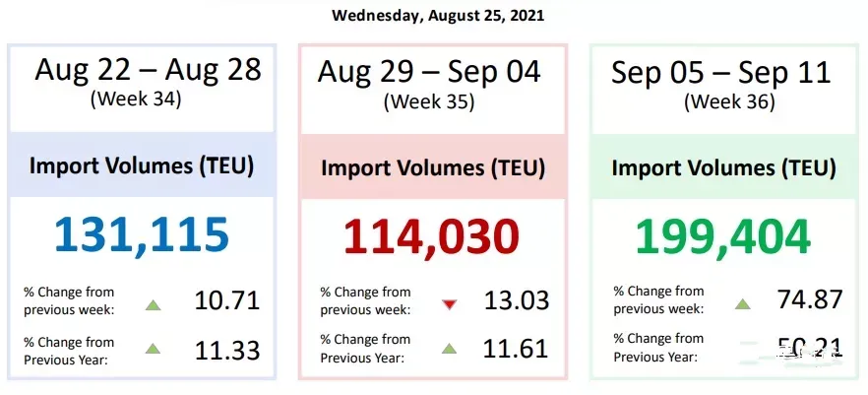Click the red 114,030 volume figure
The width and height of the screenshot is (868, 395).
tap(432, 236)
